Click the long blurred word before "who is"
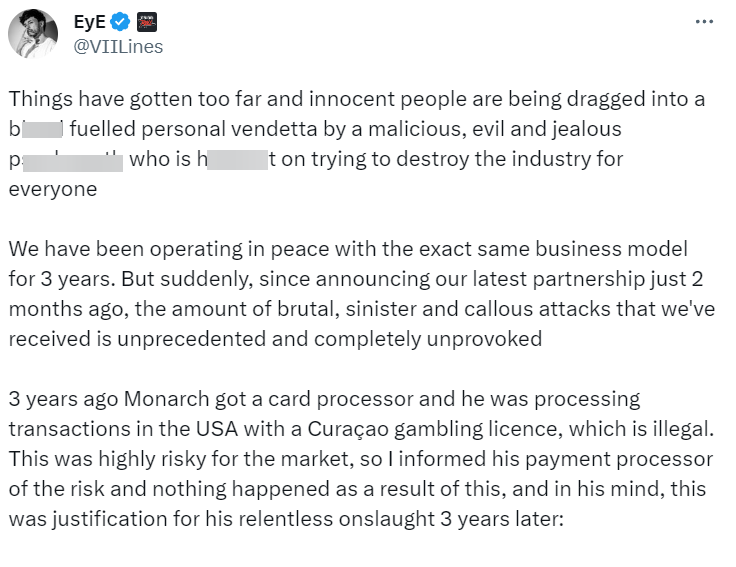Screen dimensions: 736x567 click(73, 161)
